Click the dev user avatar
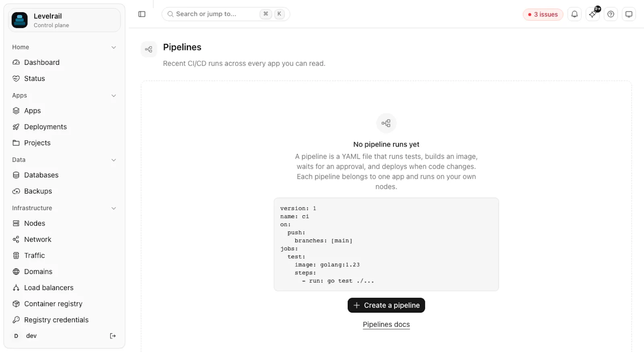The height and width of the screenshot is (352, 644). 16,336
